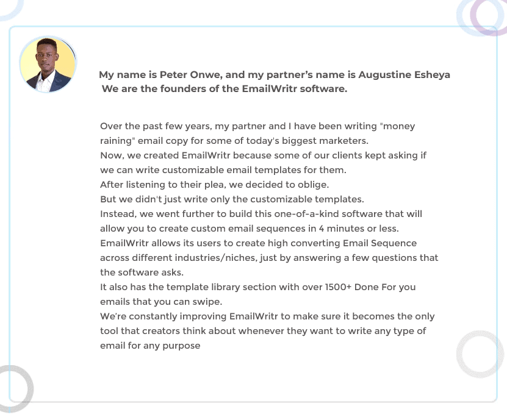Click the line starting "Now, we created EmailWritr"

(263, 155)
